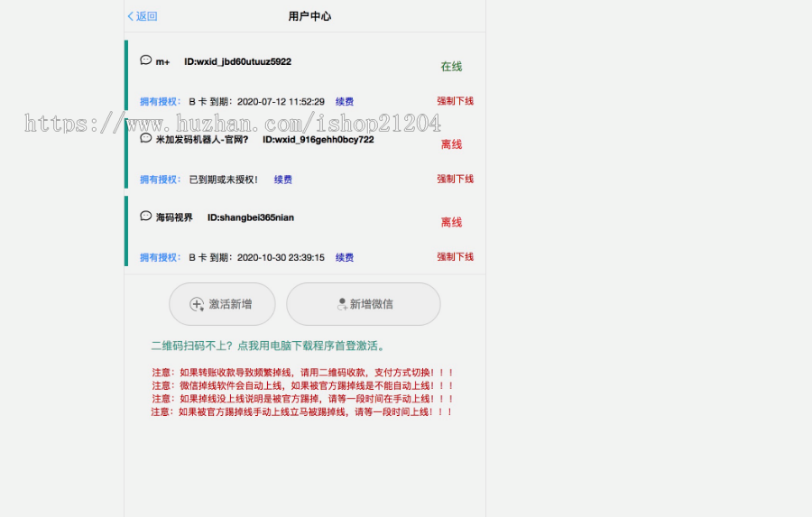This screenshot has height=517, width=812.
Task: Click the 拥有授权 label in m+ row
Action: coord(160,102)
